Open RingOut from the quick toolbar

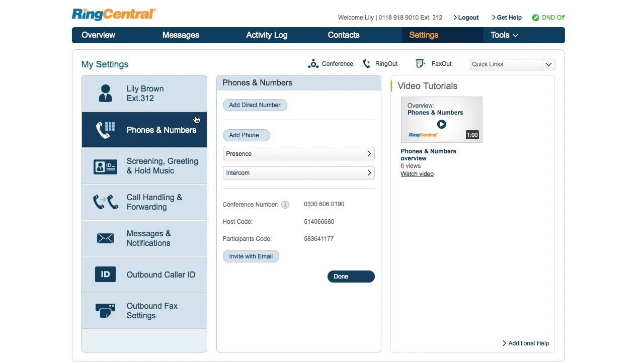(380, 64)
